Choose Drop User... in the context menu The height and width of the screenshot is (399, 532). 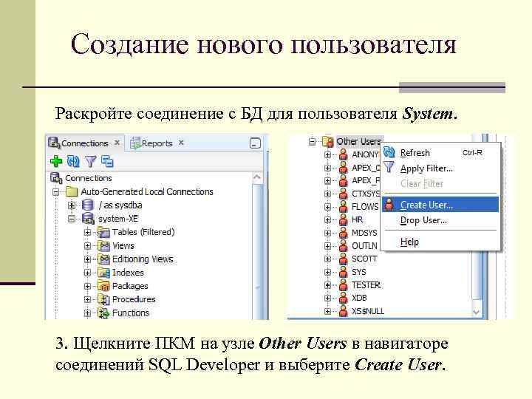click(x=440, y=220)
